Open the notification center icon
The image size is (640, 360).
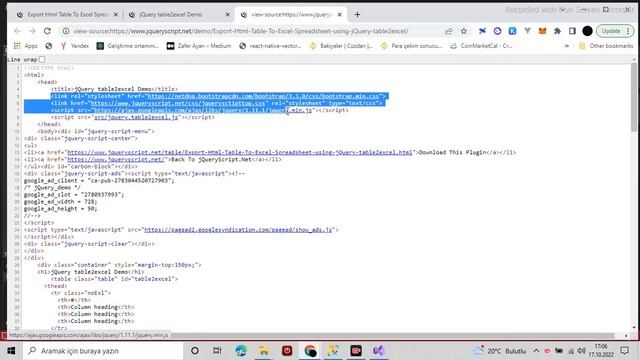624,351
